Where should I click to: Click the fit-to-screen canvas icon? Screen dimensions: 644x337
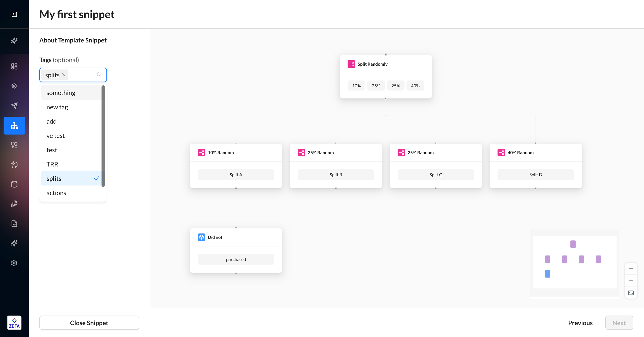click(x=631, y=293)
